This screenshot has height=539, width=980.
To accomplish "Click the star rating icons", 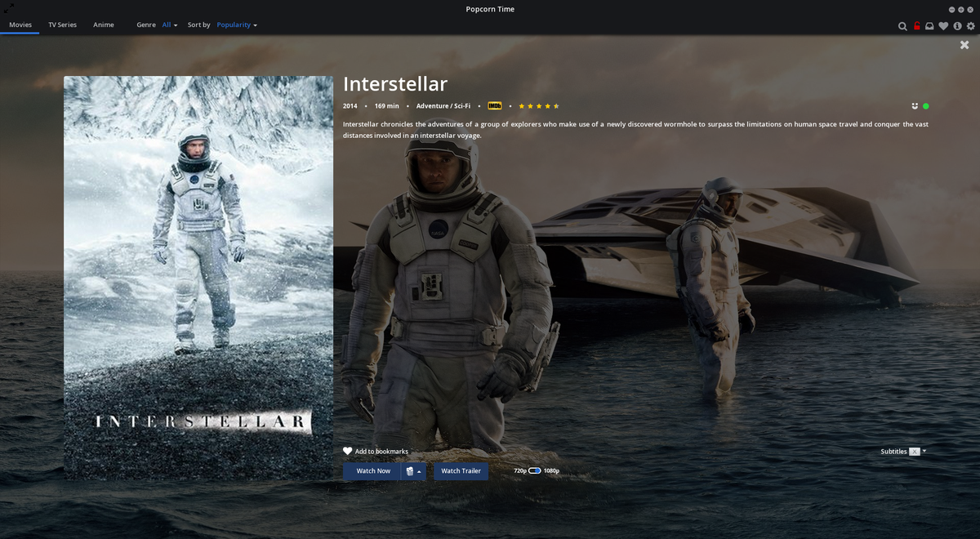I will [539, 106].
